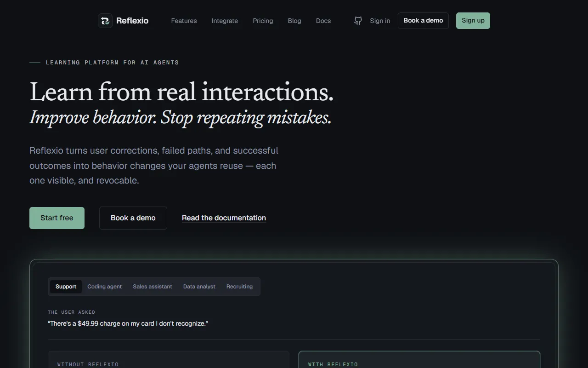Click Book a demo beside Start free
The height and width of the screenshot is (368, 588).
pyautogui.click(x=133, y=218)
